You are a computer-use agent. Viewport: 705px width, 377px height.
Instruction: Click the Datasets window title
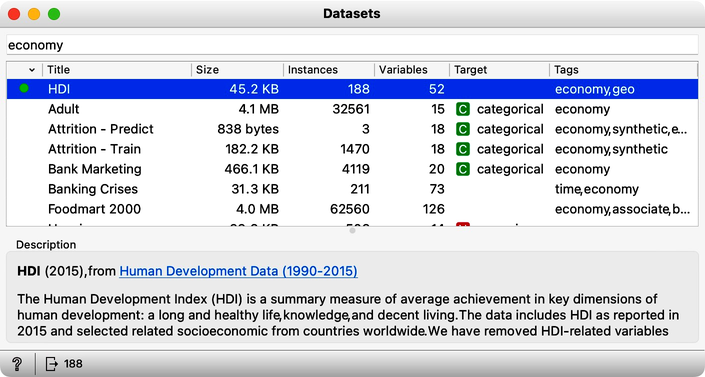point(352,13)
